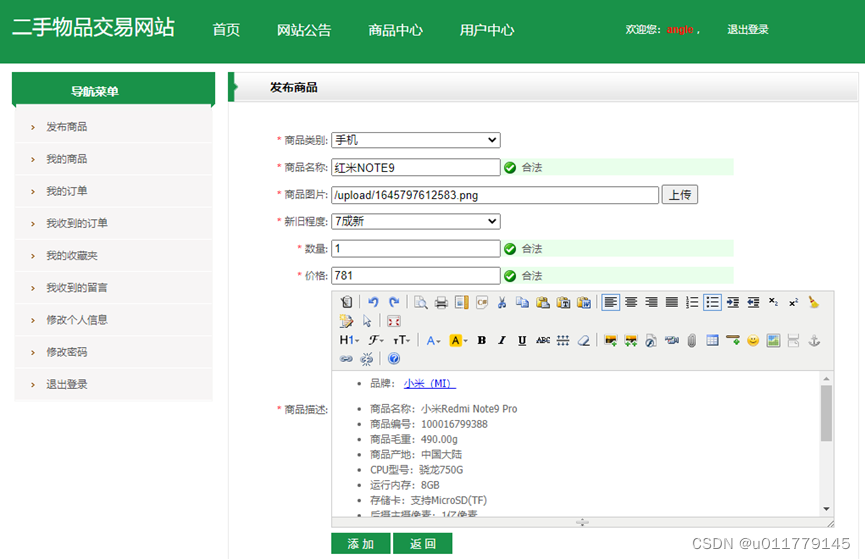Toggle bold formatting
Screen dimensions: 865x559
(x=482, y=340)
